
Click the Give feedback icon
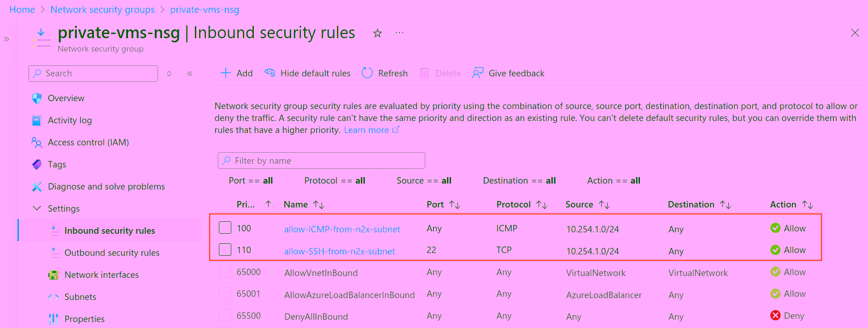pyautogui.click(x=478, y=73)
